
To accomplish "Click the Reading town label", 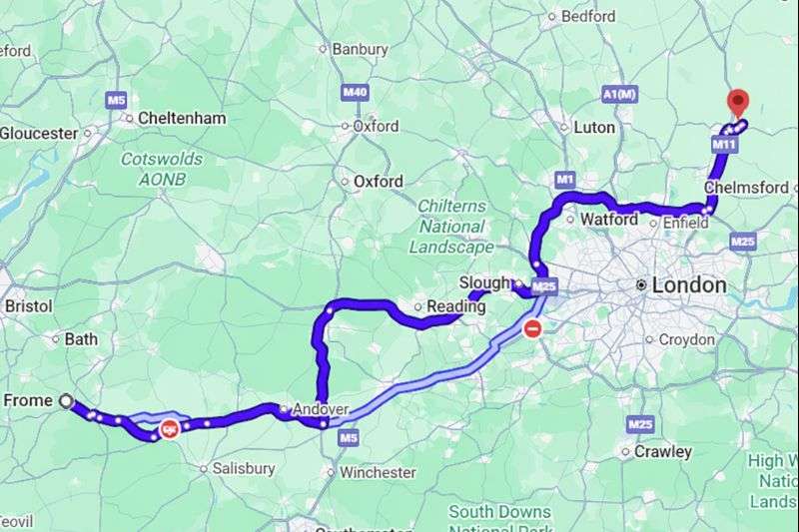I will [456, 306].
